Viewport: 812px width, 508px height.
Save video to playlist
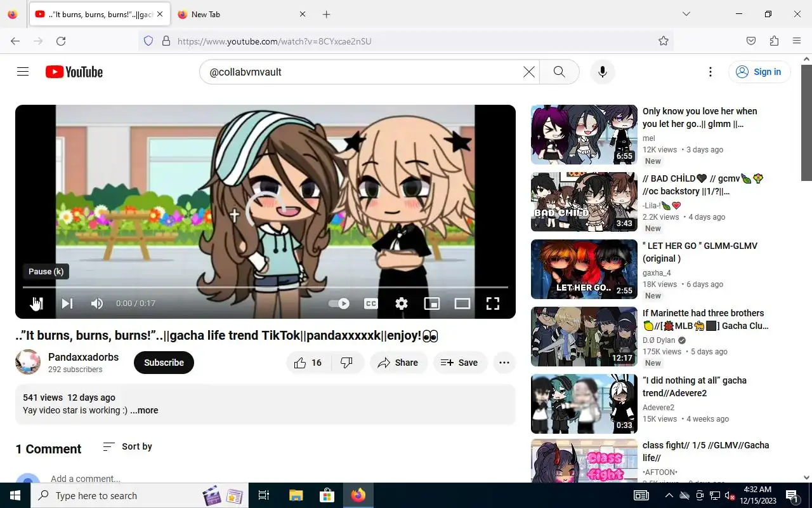tap(460, 363)
